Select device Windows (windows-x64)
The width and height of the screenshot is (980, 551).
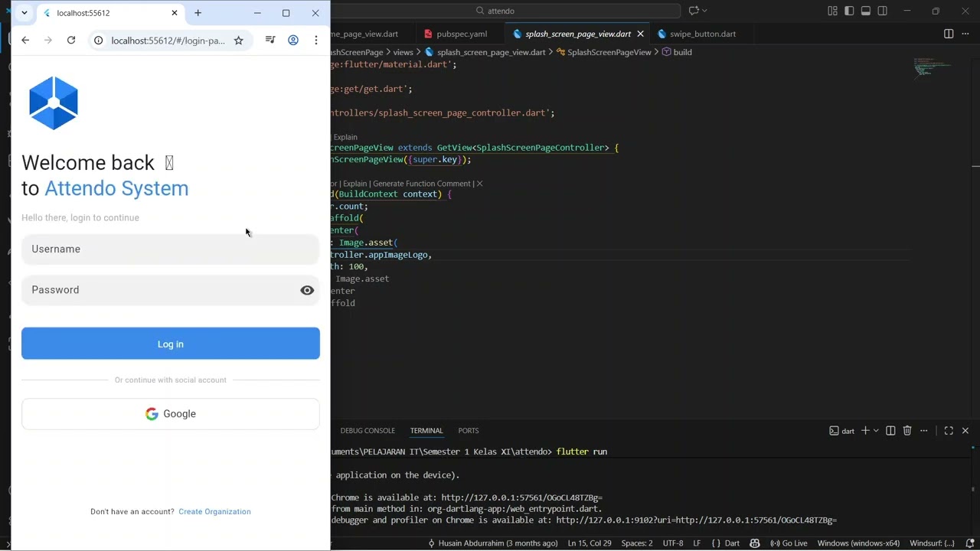click(858, 543)
